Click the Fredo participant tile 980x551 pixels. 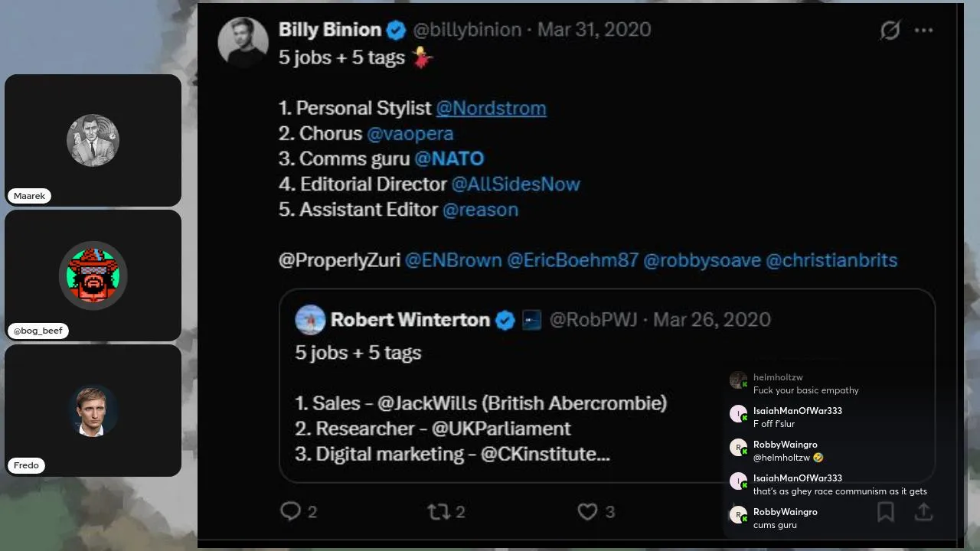pos(93,410)
